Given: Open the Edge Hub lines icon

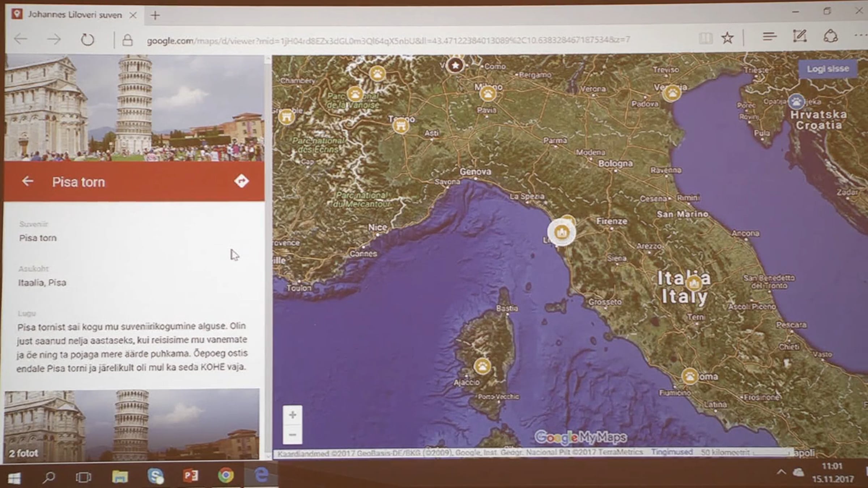Looking at the screenshot, I should tap(769, 37).
